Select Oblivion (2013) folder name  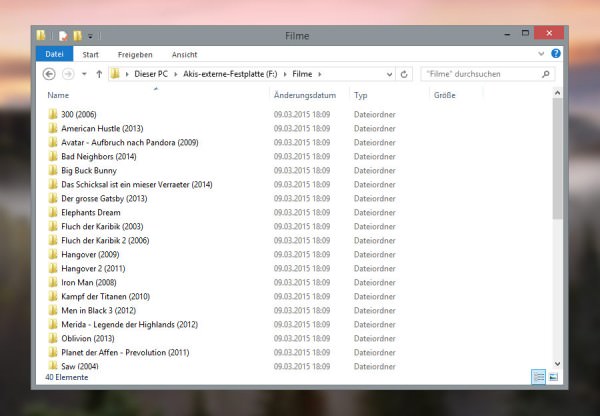click(x=88, y=338)
